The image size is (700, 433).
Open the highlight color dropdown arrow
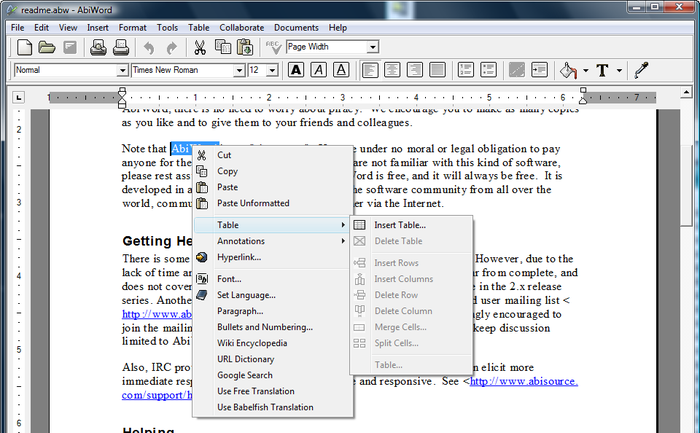586,71
